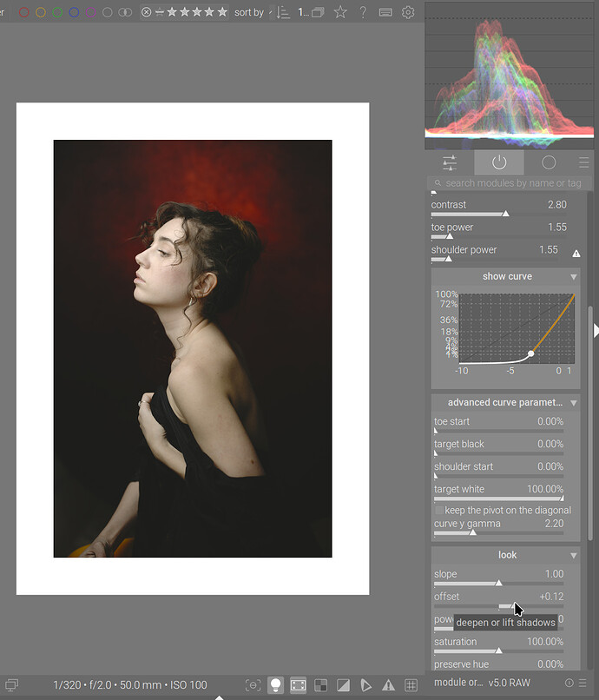Enable keep the pivot on the diagonal
Screen dimensions: 599x700
(439, 511)
